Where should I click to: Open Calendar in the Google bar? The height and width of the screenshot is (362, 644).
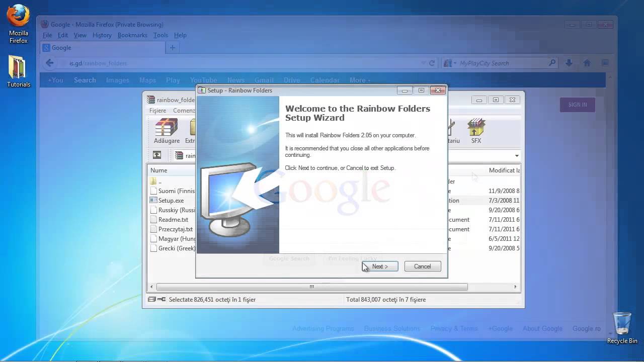(x=325, y=80)
